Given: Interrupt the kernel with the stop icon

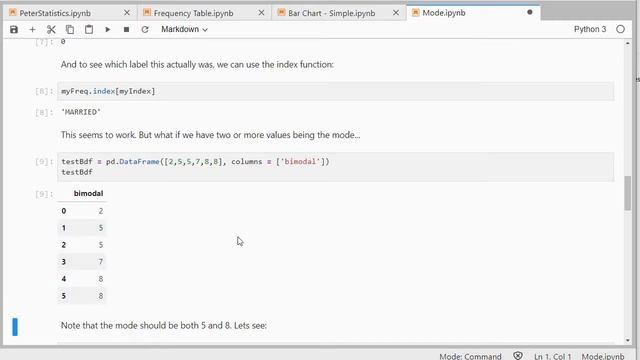Looking at the screenshot, I should [x=127, y=29].
